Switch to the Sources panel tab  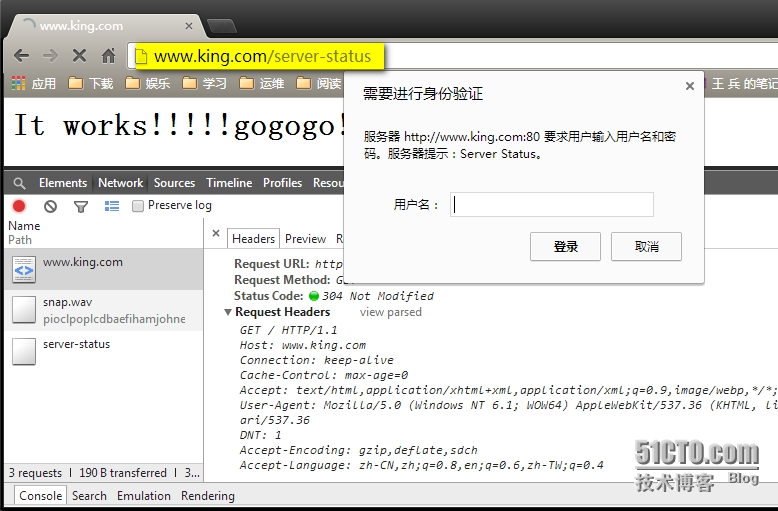pyautogui.click(x=174, y=183)
